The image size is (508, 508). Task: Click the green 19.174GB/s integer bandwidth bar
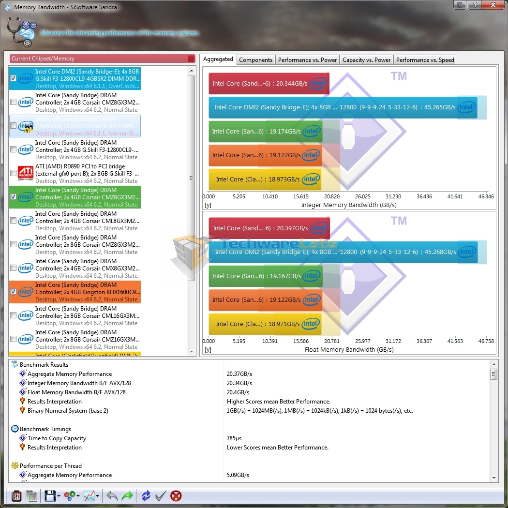click(x=266, y=131)
